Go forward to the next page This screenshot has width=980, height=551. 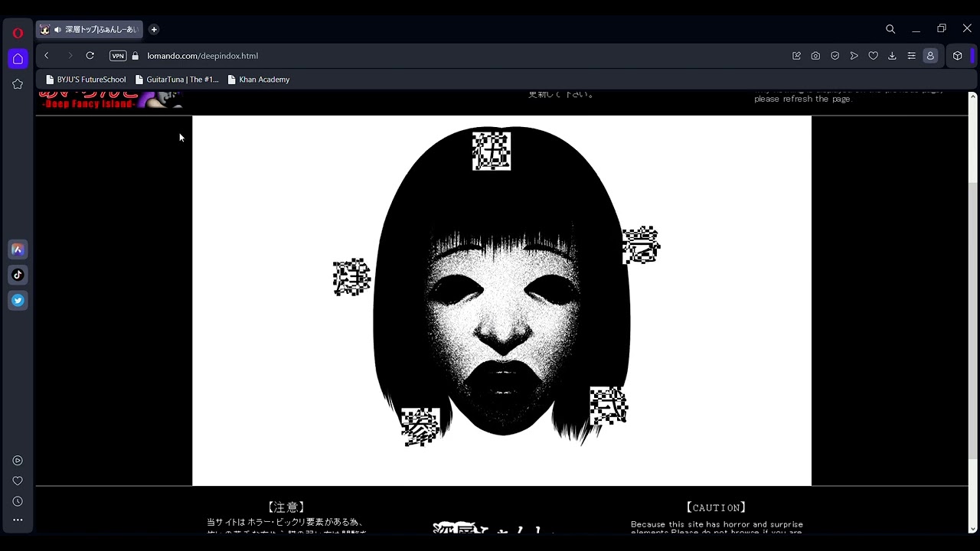coord(70,56)
